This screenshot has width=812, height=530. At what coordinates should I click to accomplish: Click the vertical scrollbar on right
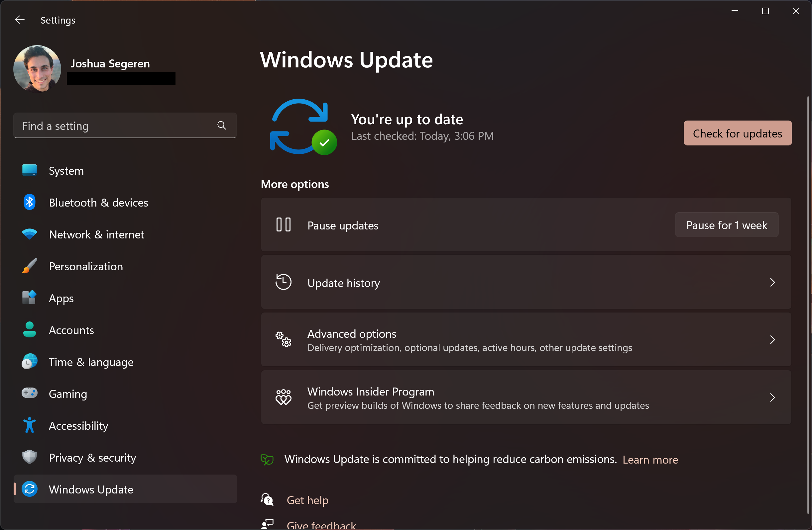coord(808,305)
